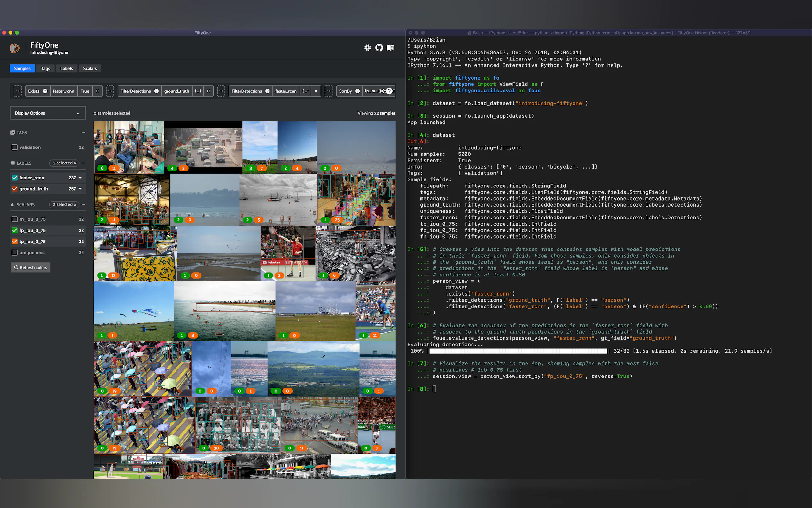Viewport: 812px width, 508px height.
Task: Switch to the Scalars tab
Action: [x=90, y=68]
